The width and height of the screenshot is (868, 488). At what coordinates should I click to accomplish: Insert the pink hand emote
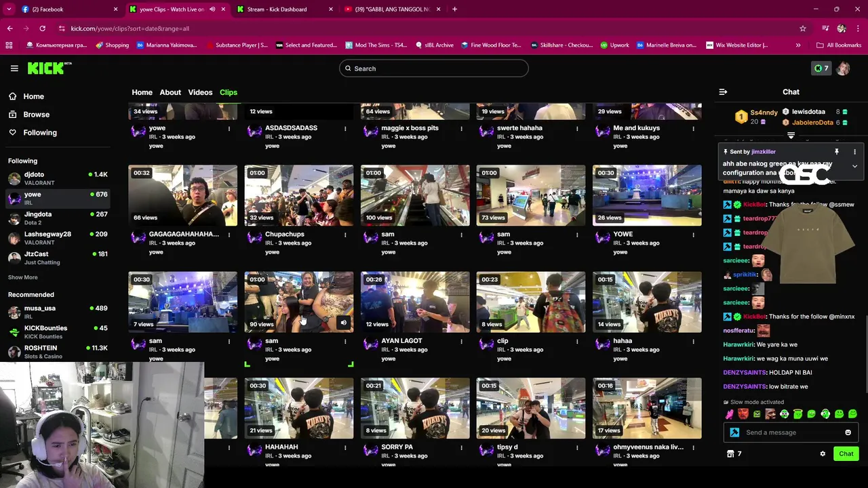[730, 414]
